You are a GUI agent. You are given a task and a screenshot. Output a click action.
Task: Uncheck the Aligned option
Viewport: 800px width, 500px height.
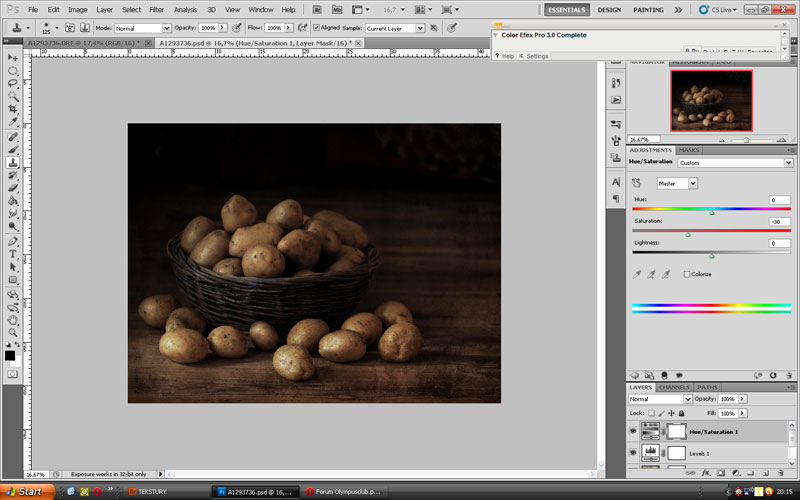pyautogui.click(x=317, y=28)
